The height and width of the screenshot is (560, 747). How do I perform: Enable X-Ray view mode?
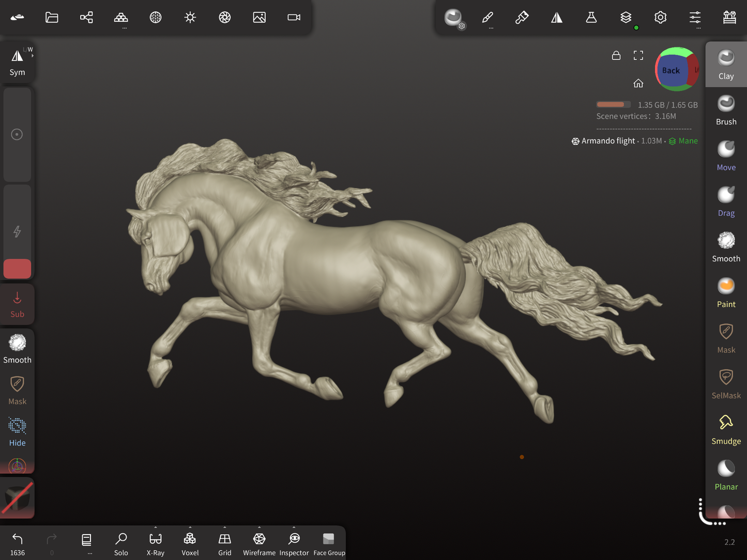tap(155, 543)
